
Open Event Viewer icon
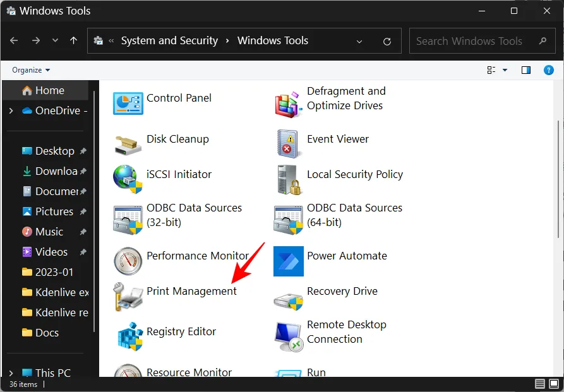click(x=289, y=144)
